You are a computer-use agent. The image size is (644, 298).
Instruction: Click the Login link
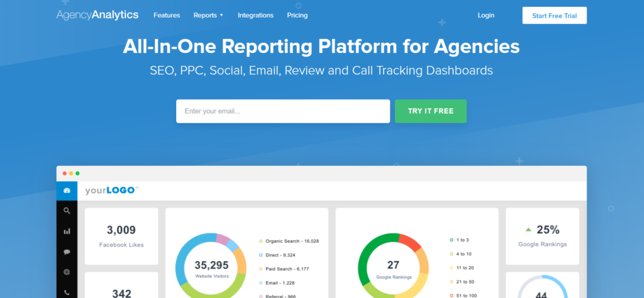pos(486,15)
